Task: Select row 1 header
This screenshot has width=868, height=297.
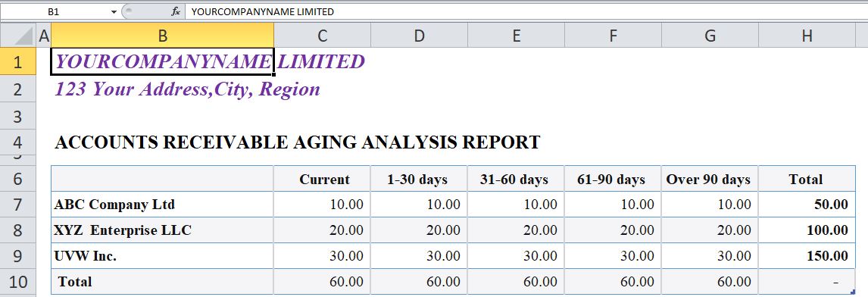Action: coord(18,61)
